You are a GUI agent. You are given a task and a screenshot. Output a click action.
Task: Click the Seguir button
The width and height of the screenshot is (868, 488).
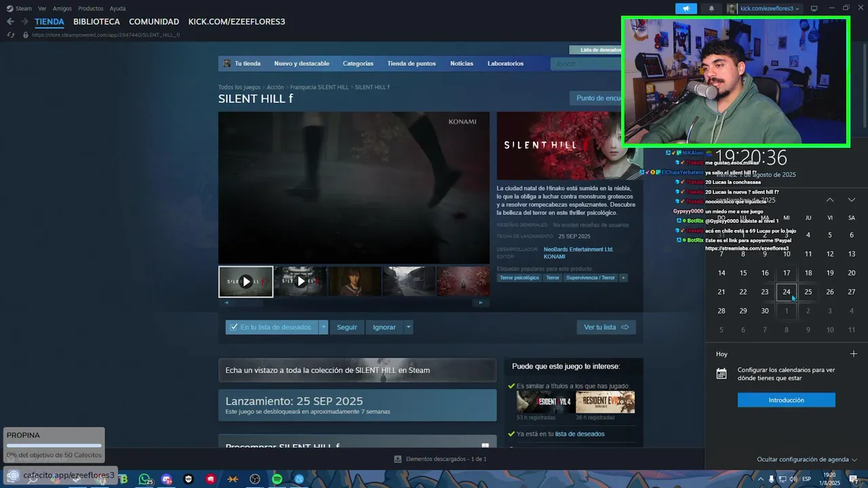coord(347,327)
